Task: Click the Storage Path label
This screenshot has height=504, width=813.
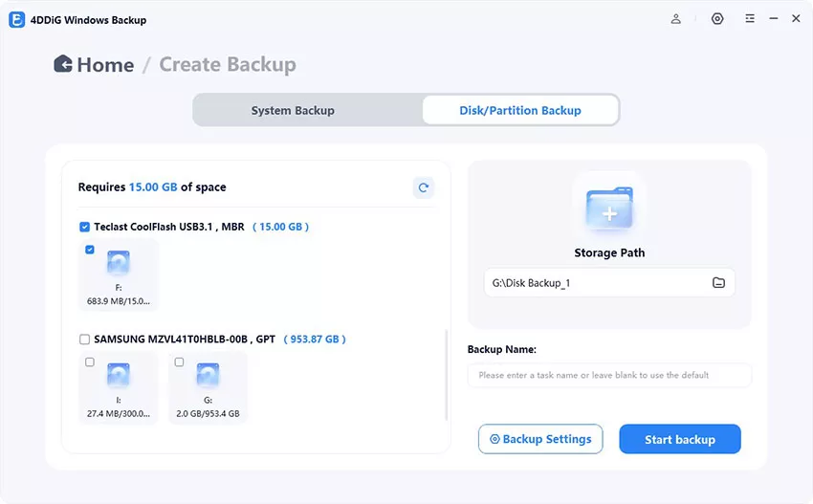Action: coord(609,253)
